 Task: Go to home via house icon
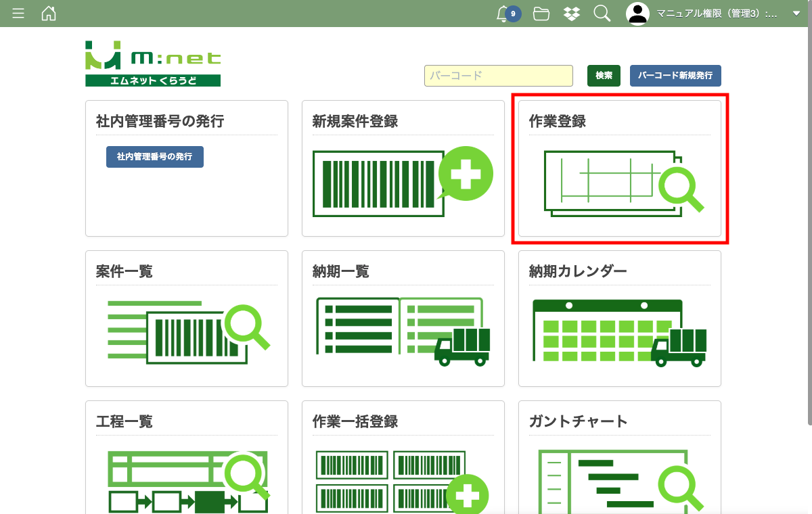point(49,14)
